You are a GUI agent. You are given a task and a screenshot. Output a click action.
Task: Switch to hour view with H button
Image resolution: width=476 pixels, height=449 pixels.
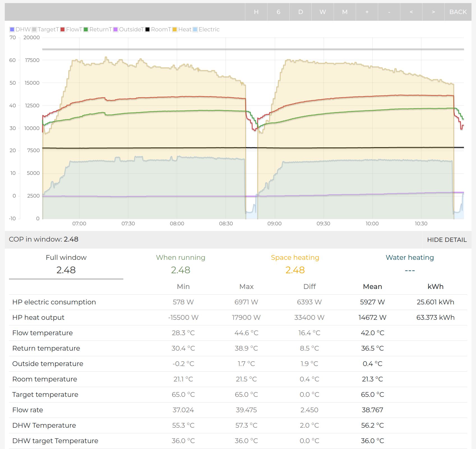click(x=256, y=12)
